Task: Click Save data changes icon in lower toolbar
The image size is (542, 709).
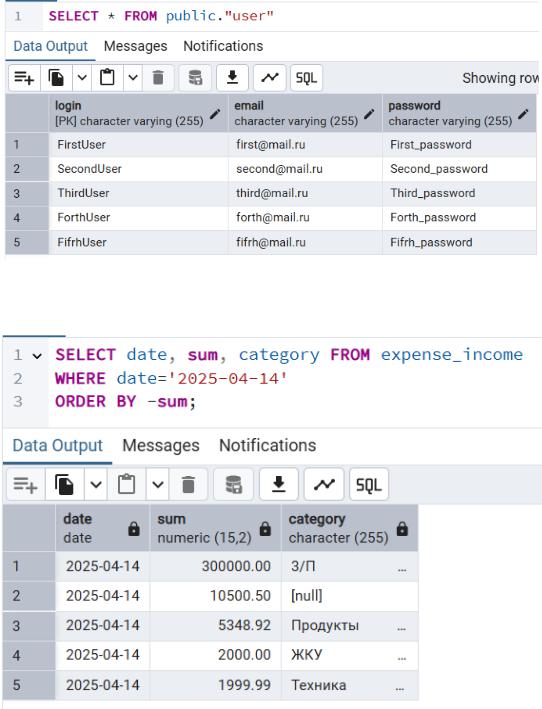Action: [233, 485]
